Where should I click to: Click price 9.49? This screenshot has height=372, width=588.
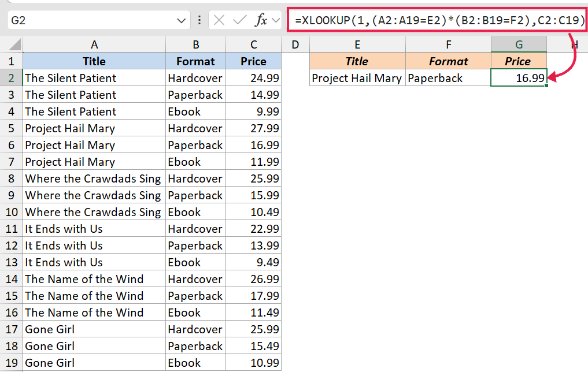(253, 262)
